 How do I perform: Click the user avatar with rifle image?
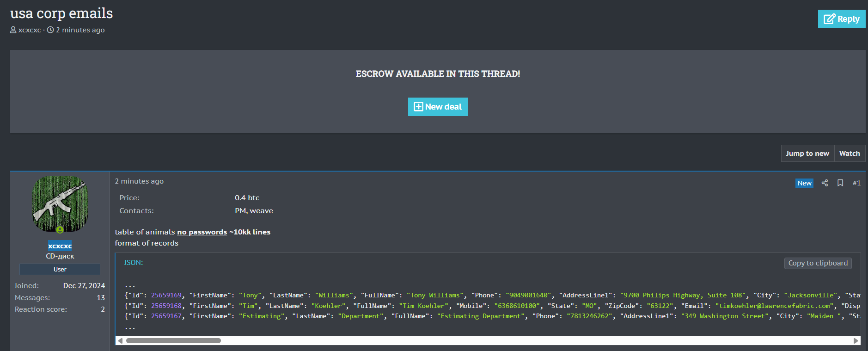click(x=60, y=203)
